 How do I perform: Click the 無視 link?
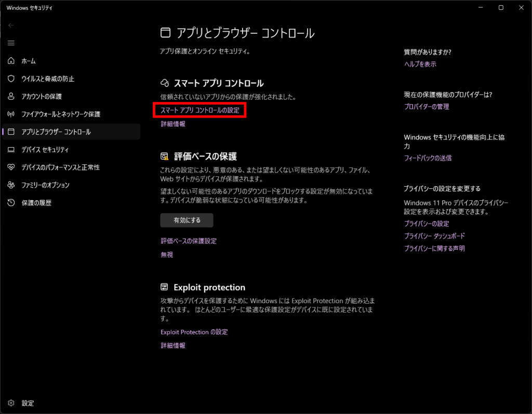point(167,255)
